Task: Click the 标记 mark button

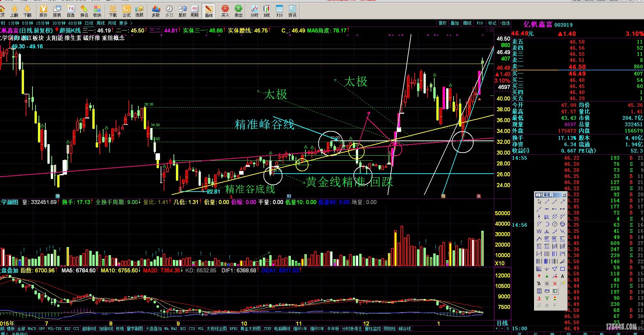Action: tap(492, 23)
